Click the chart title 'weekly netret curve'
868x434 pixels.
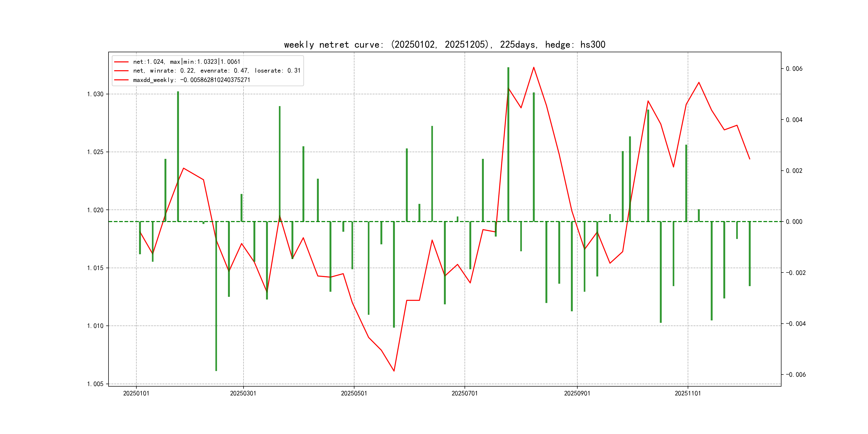click(x=444, y=44)
